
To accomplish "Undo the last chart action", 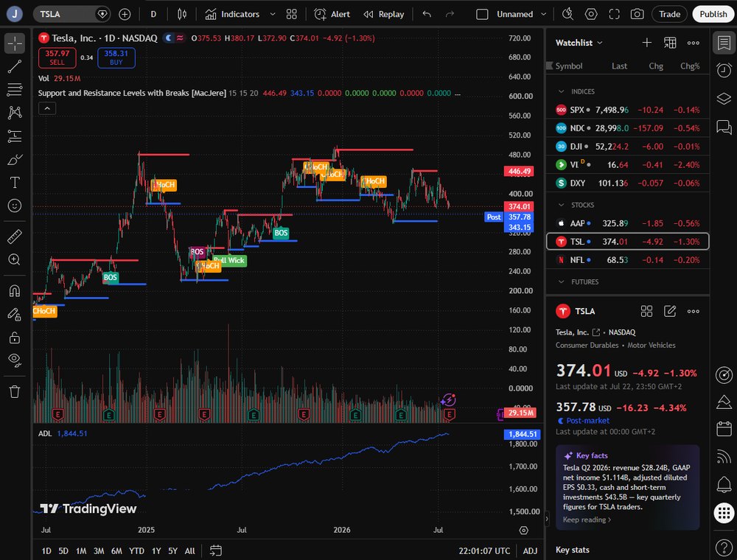I will [427, 14].
